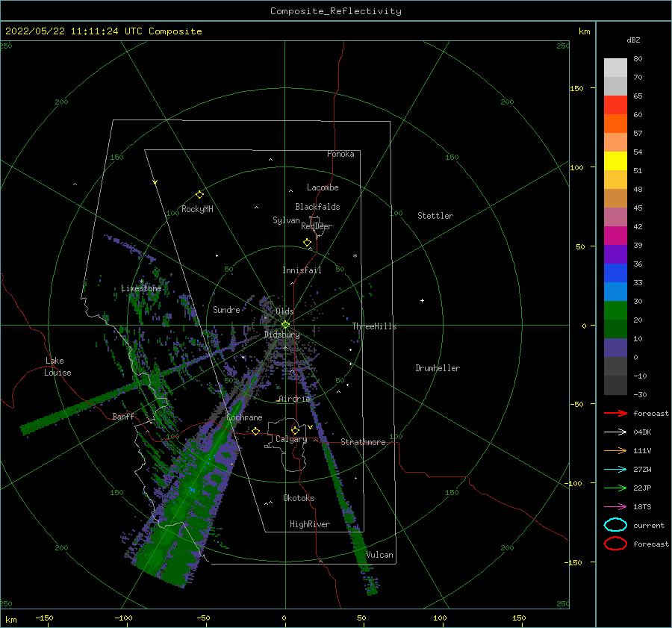Click the Calgary city label
The width and height of the screenshot is (672, 628).
pos(291,439)
